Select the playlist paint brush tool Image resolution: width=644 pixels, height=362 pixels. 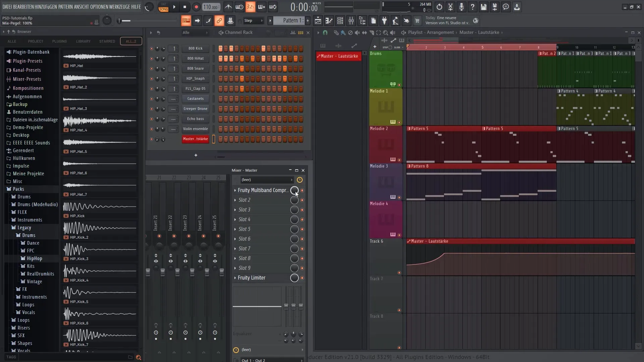pos(343,33)
